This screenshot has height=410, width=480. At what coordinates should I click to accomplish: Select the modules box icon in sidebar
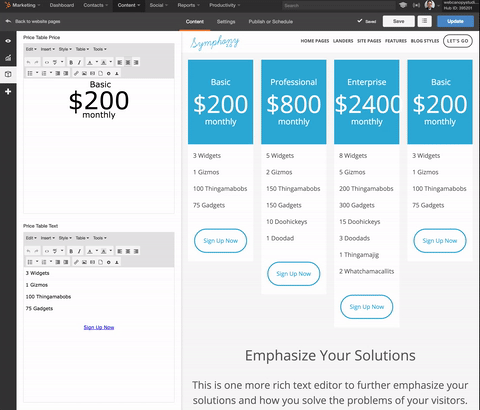point(8,74)
